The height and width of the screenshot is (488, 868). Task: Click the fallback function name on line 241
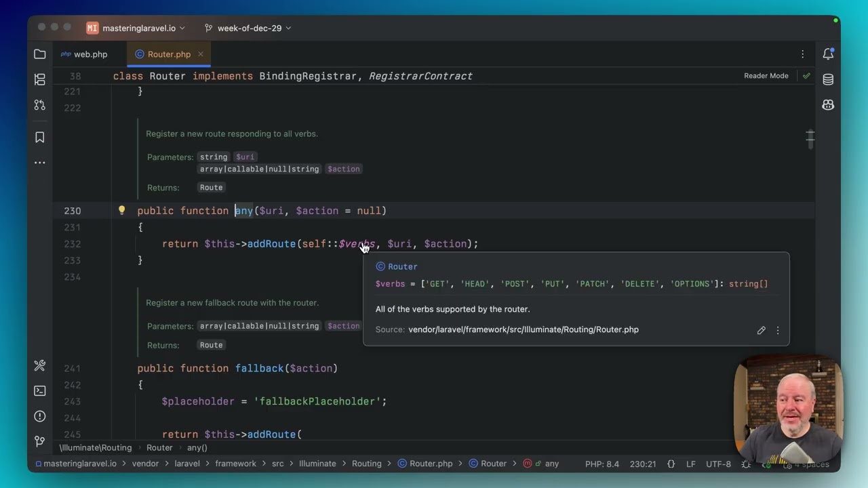point(260,369)
